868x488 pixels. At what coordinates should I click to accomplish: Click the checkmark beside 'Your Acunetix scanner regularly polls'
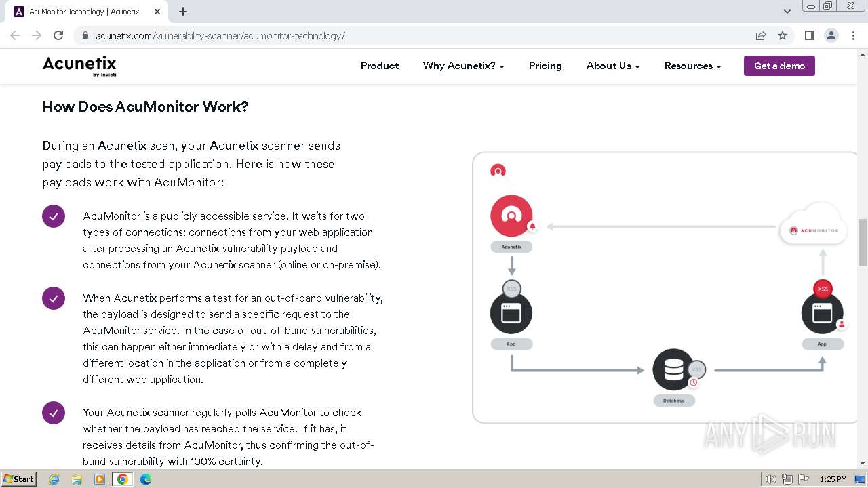(x=54, y=413)
